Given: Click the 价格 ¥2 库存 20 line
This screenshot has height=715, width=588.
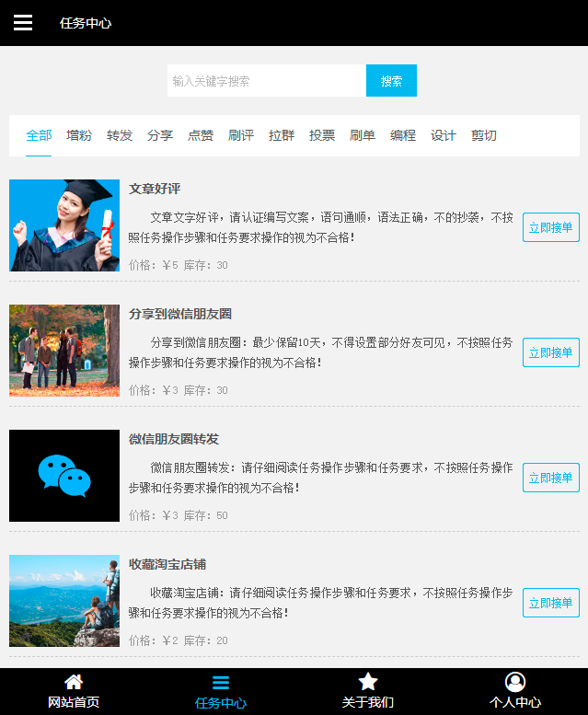Looking at the screenshot, I should coord(179,640).
